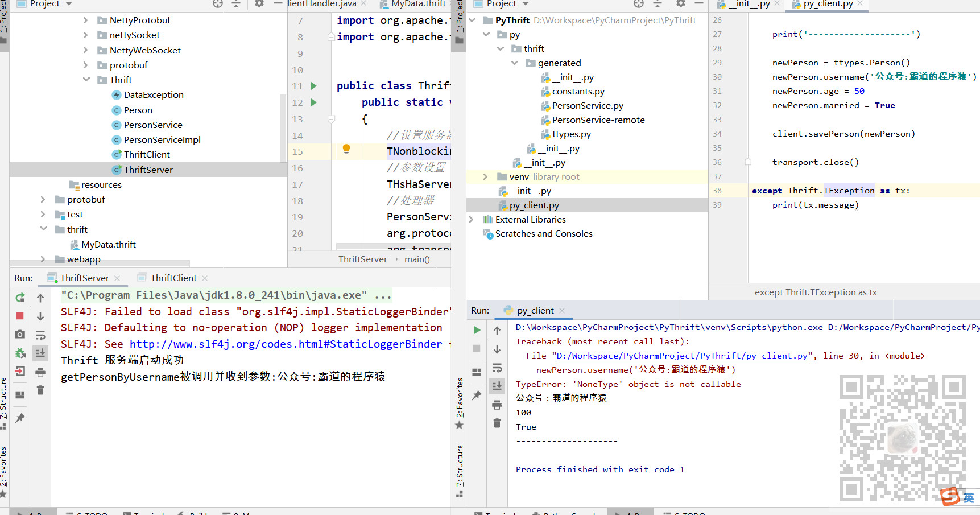
Task: Click the down arrow in the py_client console
Action: click(497, 349)
